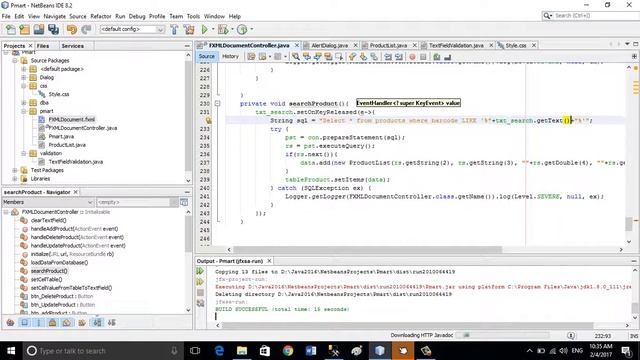Open the Profile Project dropdown arrow

tap(251, 29)
